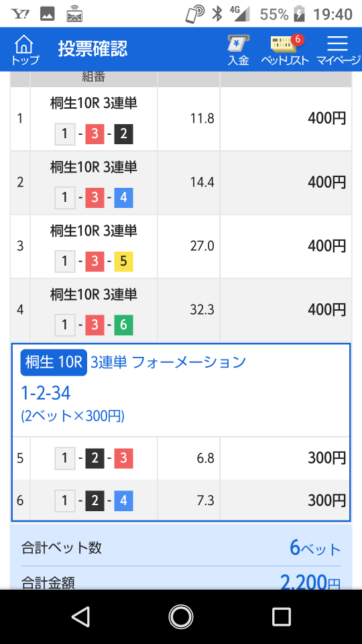362x644 pixels.
Task: Tap the トップ home icon
Action: pyautogui.click(x=25, y=49)
